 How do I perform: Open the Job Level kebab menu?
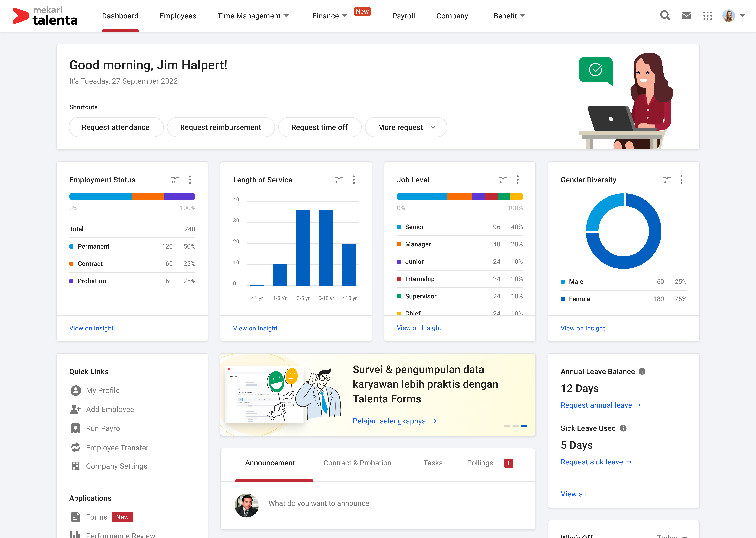tap(517, 180)
